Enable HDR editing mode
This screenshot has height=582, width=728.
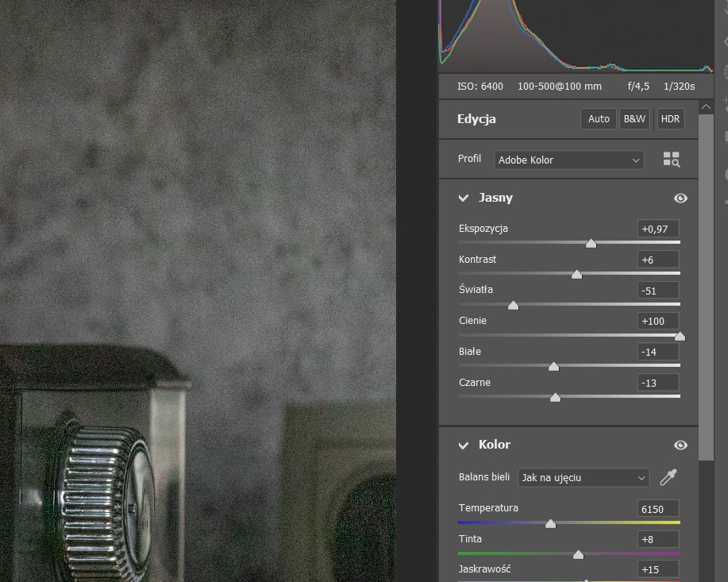coord(670,119)
